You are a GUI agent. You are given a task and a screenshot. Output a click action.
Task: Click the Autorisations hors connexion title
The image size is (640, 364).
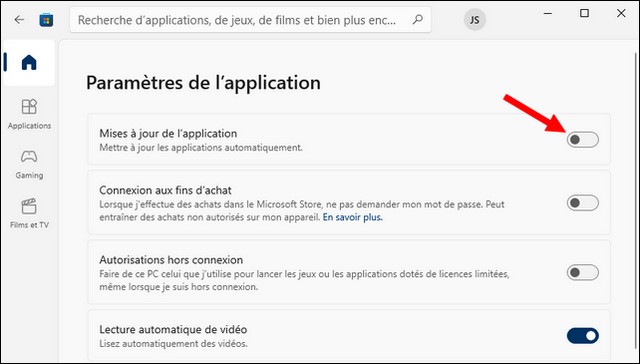coord(171,260)
